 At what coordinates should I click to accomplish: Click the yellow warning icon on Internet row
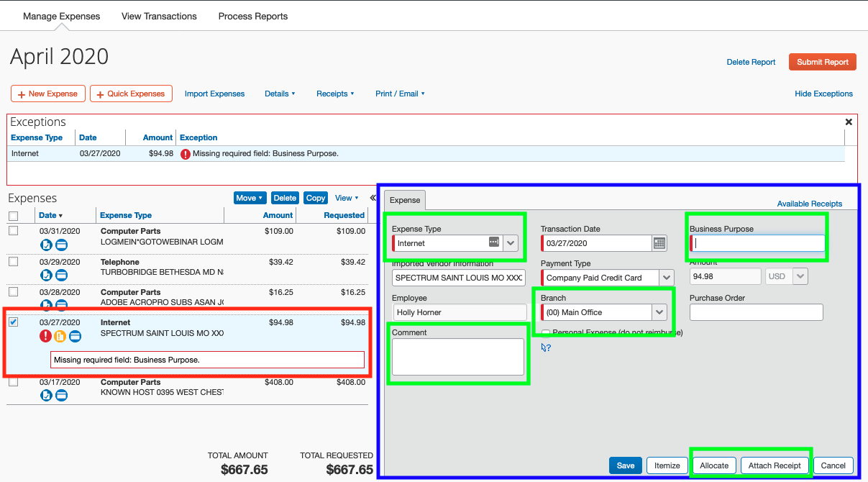60,336
